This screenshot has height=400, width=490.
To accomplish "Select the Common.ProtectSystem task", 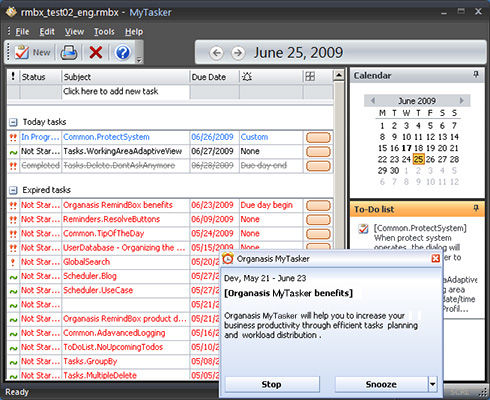I will 106,137.
